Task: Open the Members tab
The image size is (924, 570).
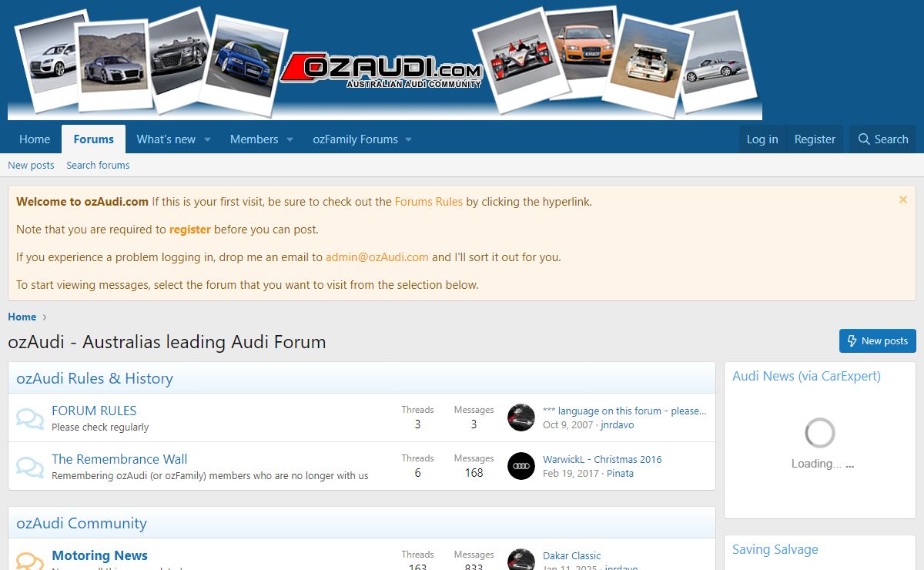Action: coord(254,139)
